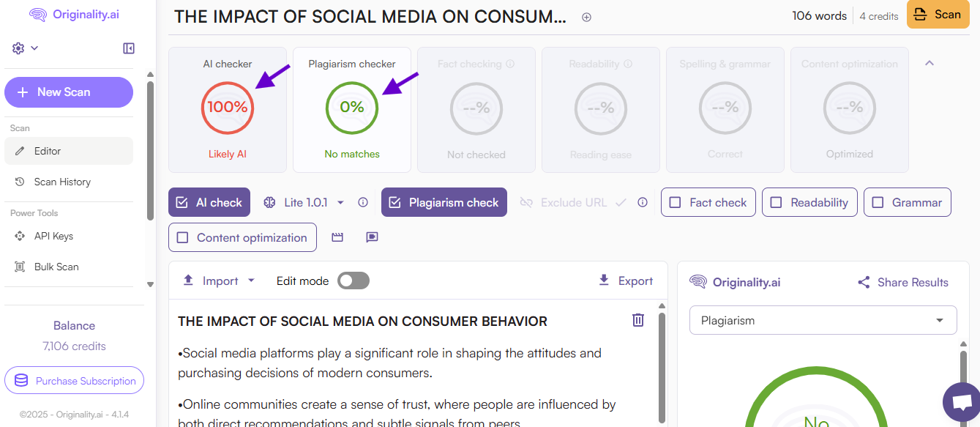Start a New Scan

[x=69, y=92]
